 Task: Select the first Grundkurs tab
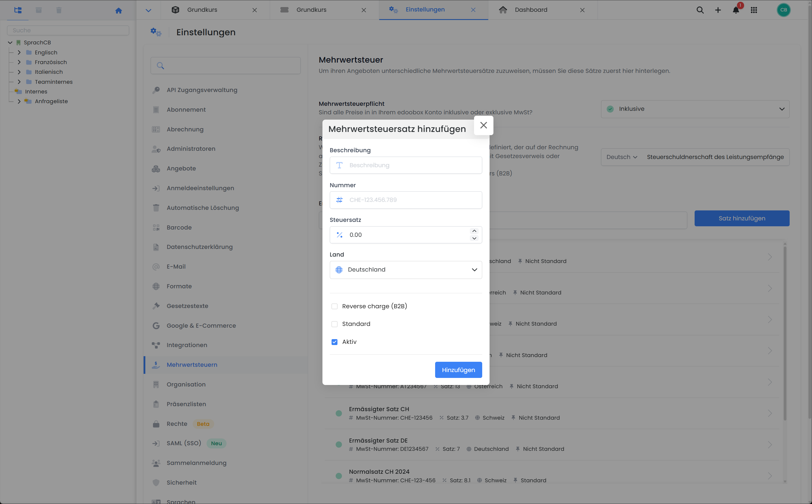202,10
